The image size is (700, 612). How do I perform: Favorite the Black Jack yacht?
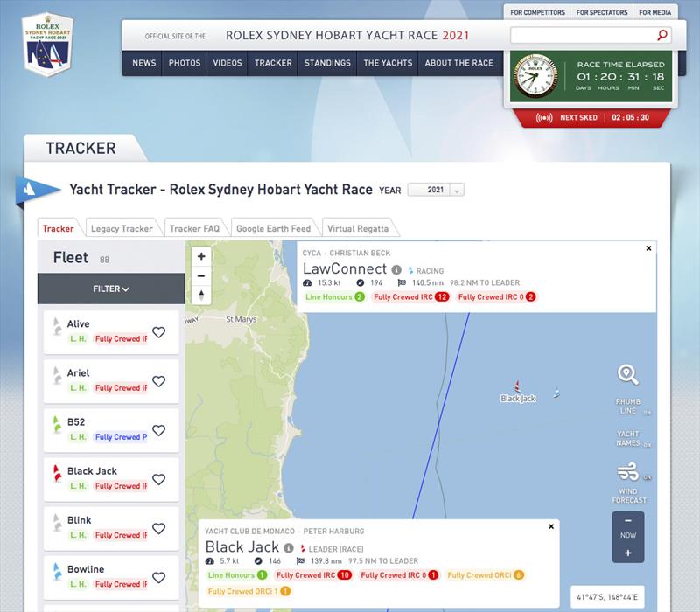coord(159,479)
